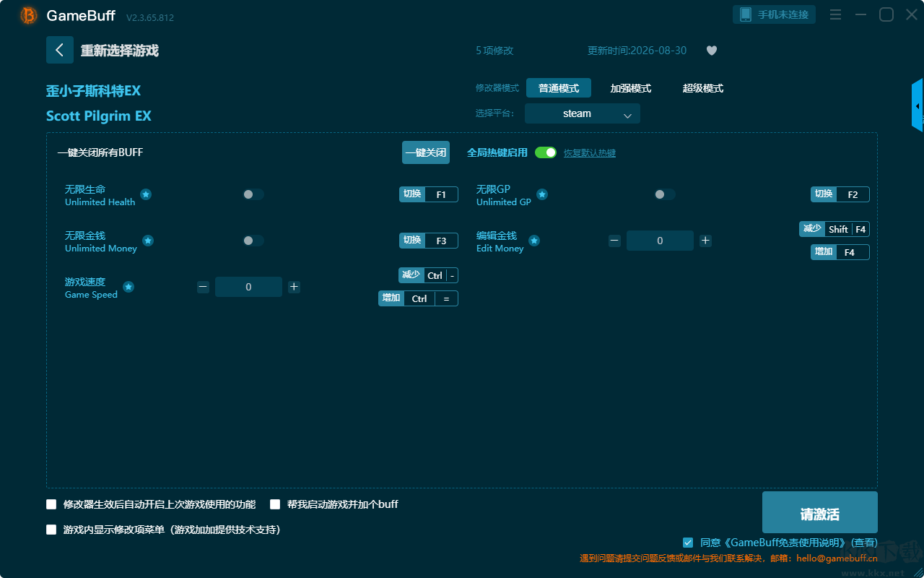This screenshot has height=578, width=924.
Task: Click the update time 2026-08-30 text
Action: [637, 51]
